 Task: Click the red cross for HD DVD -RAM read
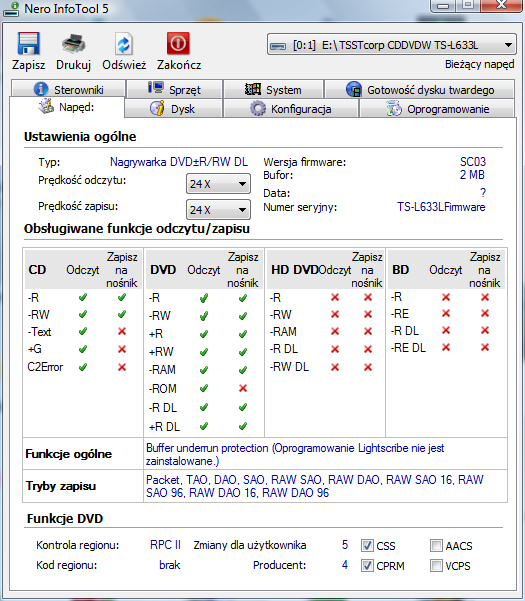tap(335, 331)
